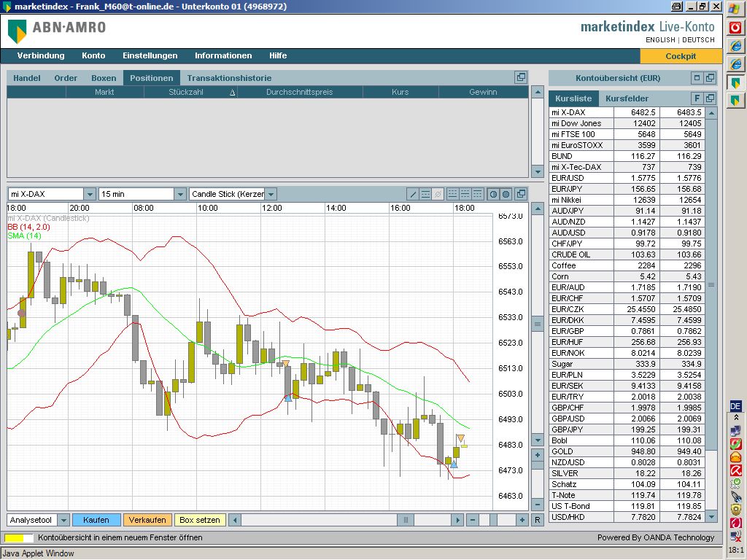The width and height of the screenshot is (747, 560).
Task: Click the F button beside Kursfelder
Action: pos(697,98)
